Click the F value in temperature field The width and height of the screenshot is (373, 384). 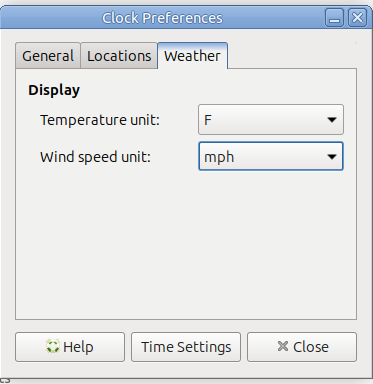[x=208, y=120]
